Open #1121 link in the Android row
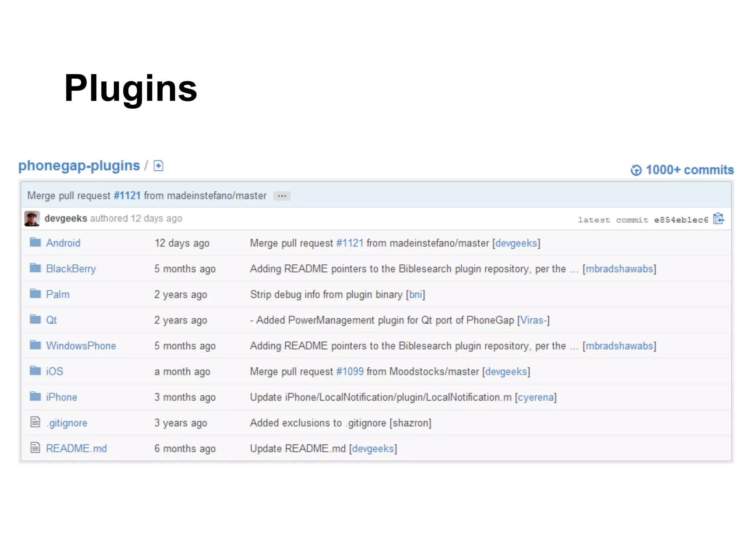This screenshot has width=747, height=560. tap(350, 243)
